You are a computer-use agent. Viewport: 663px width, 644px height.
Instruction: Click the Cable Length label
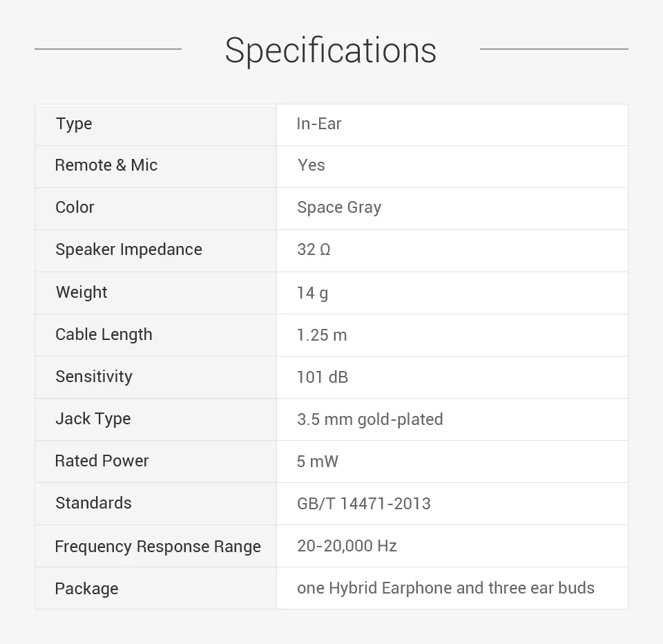[104, 334]
